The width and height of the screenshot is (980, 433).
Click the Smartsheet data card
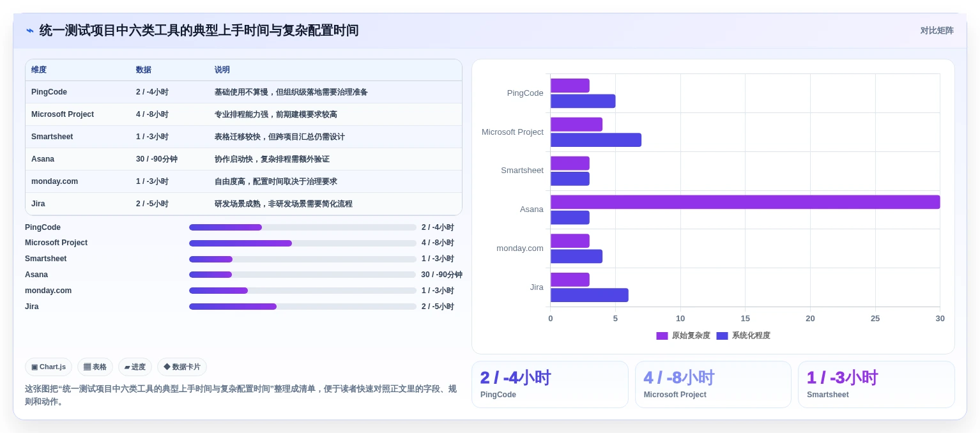(x=877, y=384)
